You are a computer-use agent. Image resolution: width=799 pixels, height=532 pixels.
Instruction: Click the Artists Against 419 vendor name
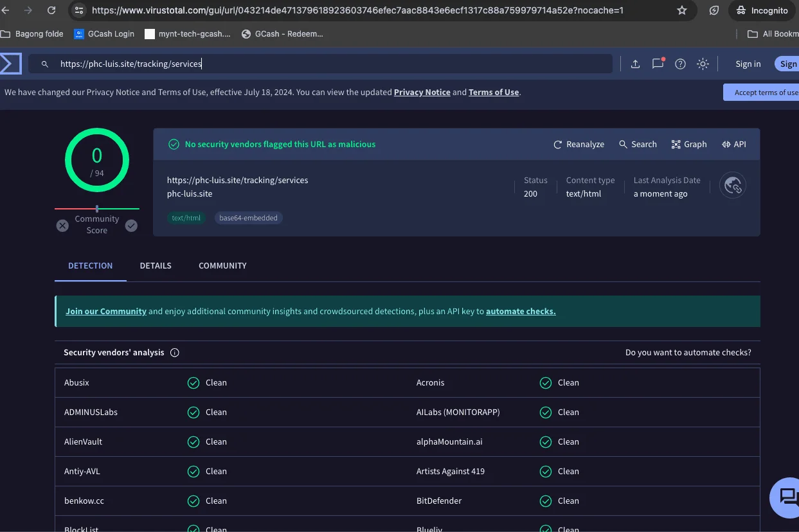tap(451, 471)
